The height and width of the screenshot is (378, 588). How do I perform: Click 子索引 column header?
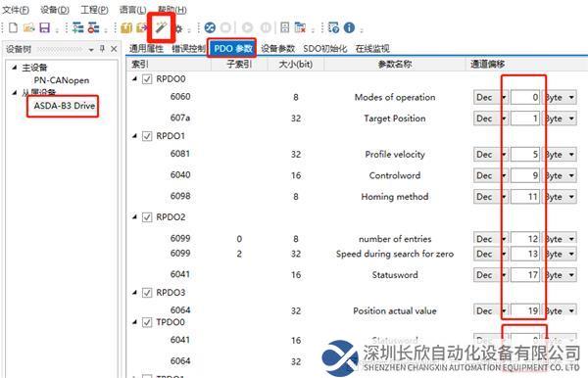pyautogui.click(x=239, y=64)
